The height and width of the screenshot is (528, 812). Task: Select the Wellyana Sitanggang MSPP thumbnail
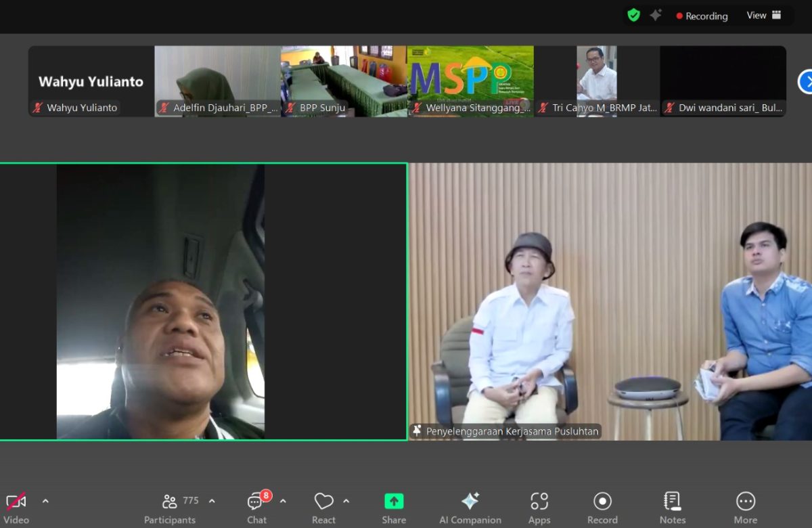470,81
